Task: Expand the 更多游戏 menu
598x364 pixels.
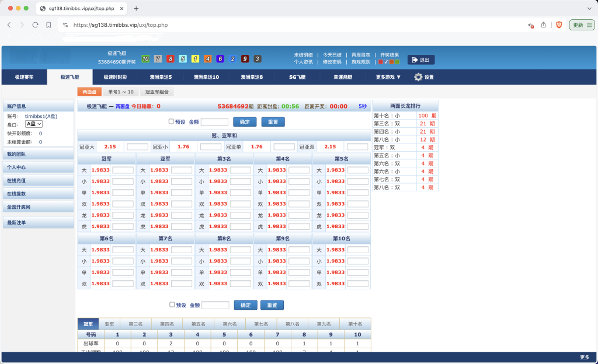Action: (388, 77)
